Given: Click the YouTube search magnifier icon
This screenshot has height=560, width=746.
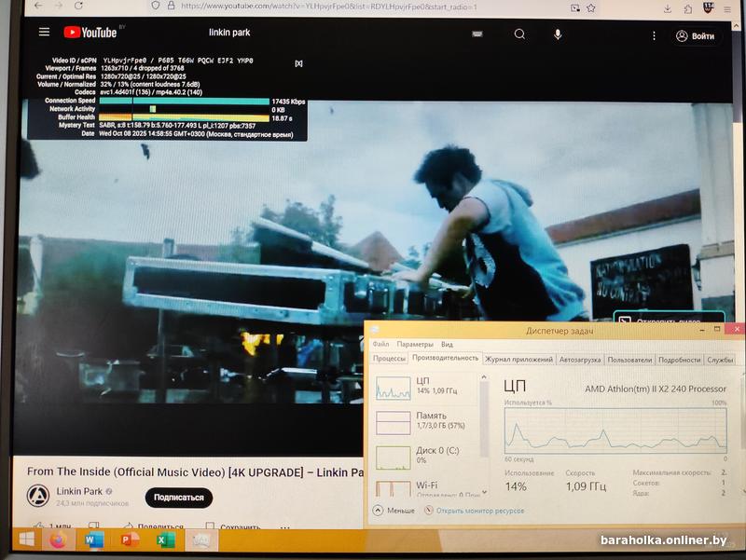Looking at the screenshot, I should click(x=519, y=34).
